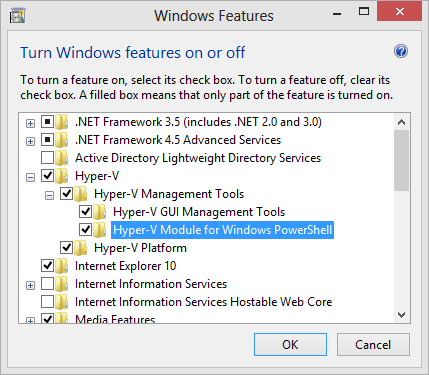Expand the Internet Information Services node
This screenshot has width=429, height=375.
coord(30,286)
